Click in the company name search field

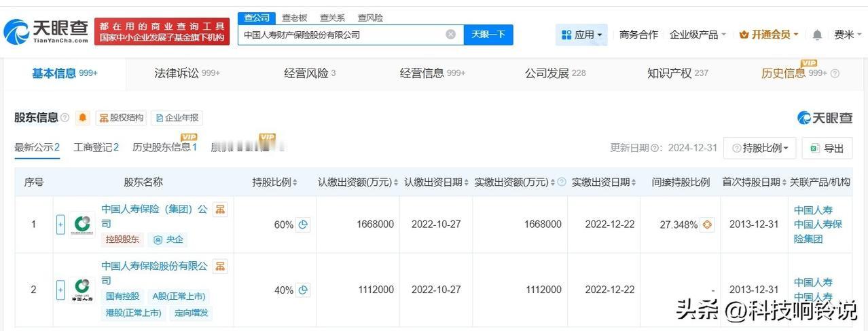pyautogui.click(x=342, y=35)
